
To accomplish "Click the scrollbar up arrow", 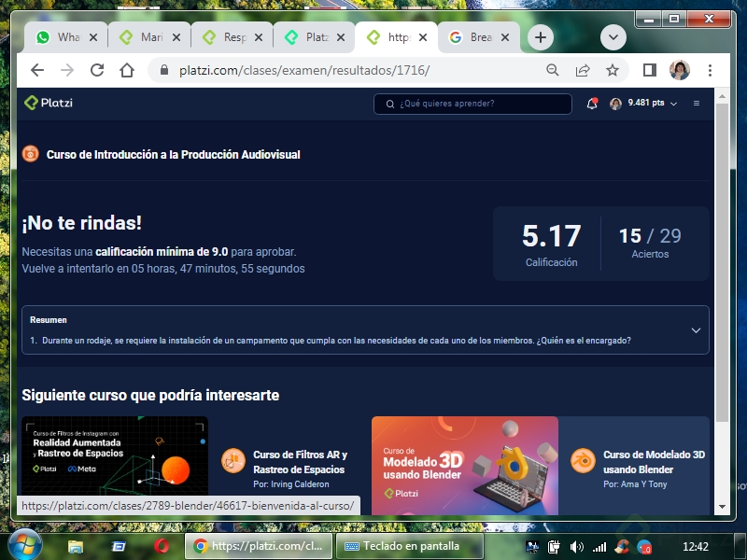I will click(x=722, y=96).
